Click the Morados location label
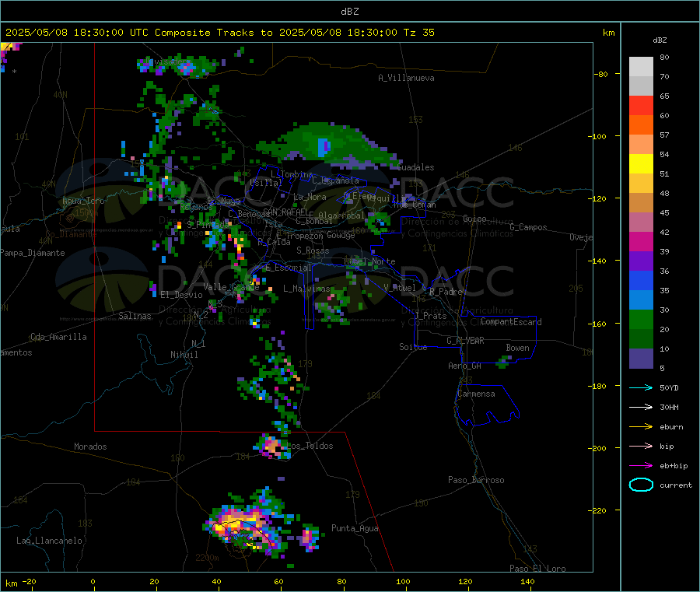 [90, 447]
